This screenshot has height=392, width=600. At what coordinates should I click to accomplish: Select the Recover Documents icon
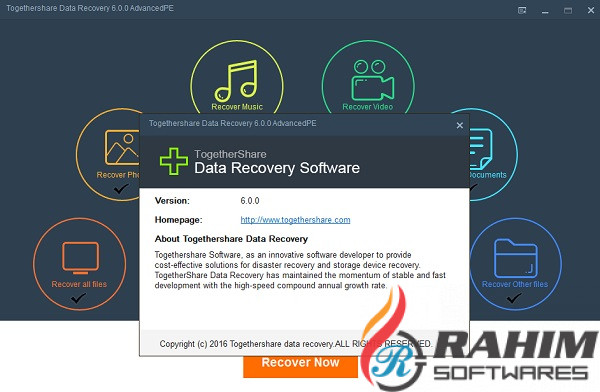point(481,149)
